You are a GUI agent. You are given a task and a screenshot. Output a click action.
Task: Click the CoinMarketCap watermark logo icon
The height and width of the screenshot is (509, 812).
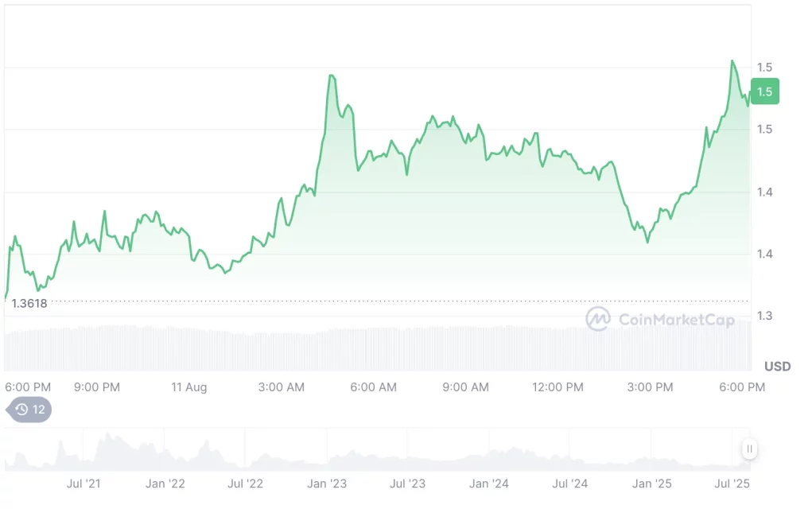pyautogui.click(x=597, y=319)
